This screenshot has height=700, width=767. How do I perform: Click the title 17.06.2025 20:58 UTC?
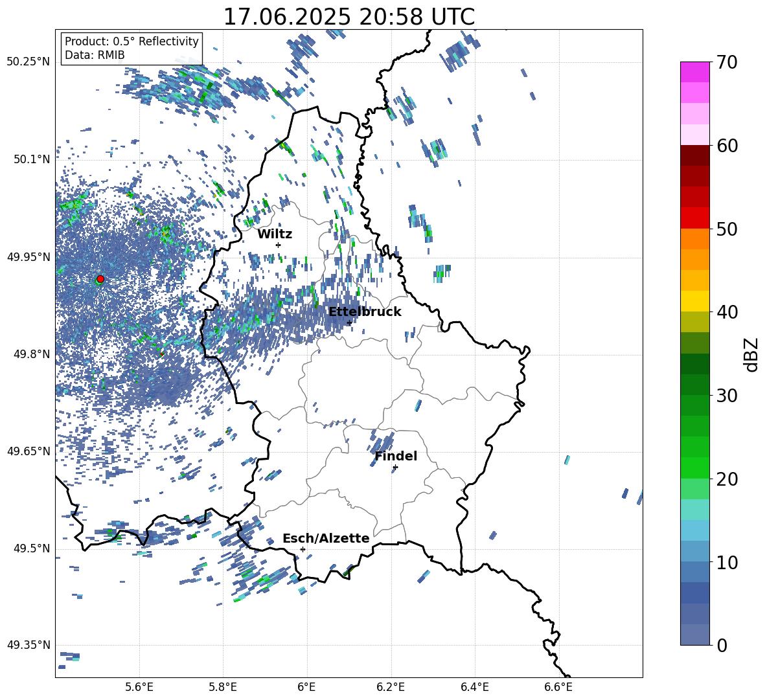[349, 17]
